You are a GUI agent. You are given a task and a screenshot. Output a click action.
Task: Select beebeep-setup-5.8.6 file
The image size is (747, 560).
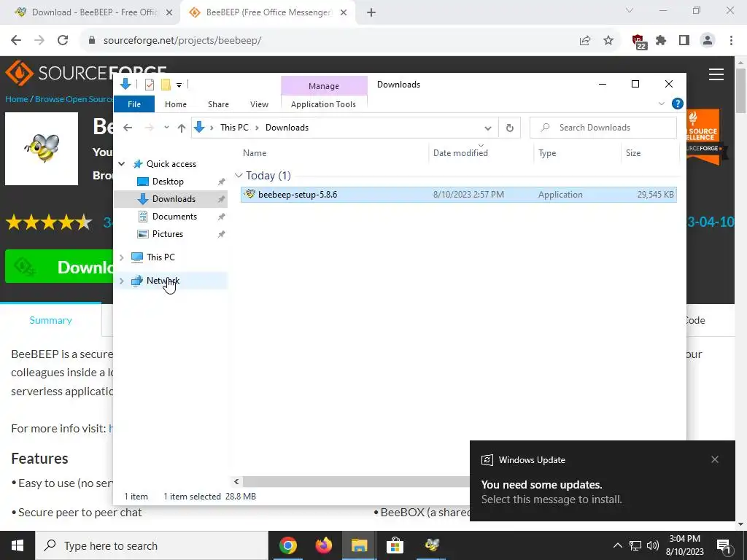point(458,194)
